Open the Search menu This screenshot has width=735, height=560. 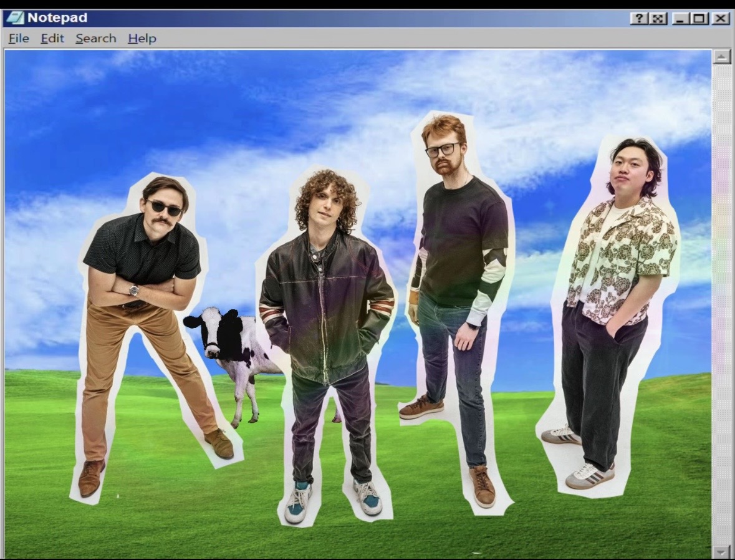pos(96,38)
